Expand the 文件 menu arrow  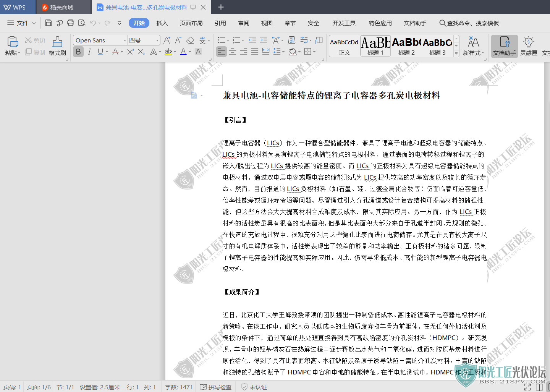point(34,23)
